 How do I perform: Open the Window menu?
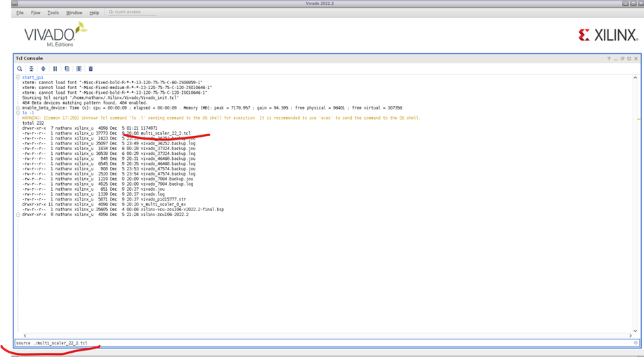74,13
